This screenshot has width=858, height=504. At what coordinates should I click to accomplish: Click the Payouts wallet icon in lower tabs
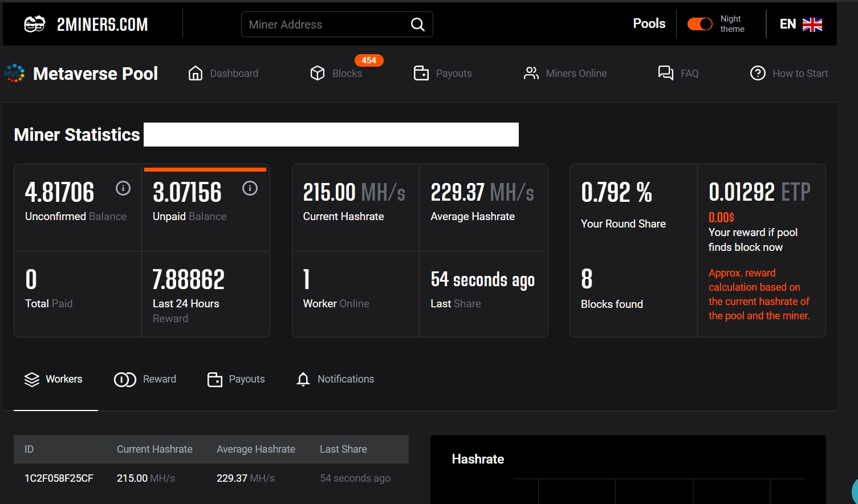coord(215,379)
